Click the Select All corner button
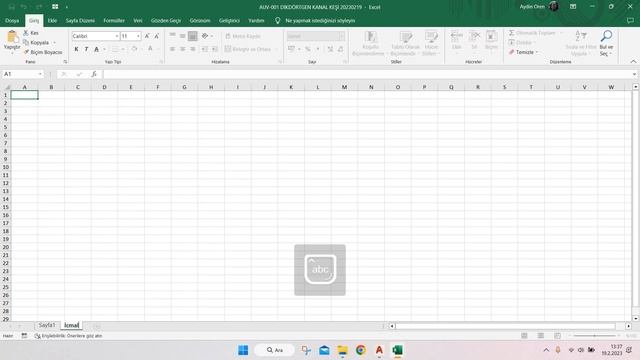This screenshot has height=360, width=640. pos(6,87)
